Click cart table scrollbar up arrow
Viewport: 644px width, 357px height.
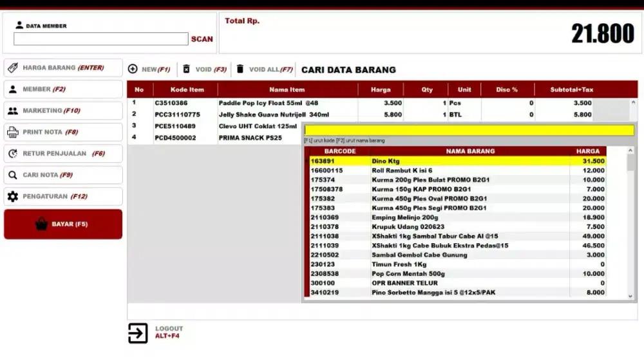[633, 102]
